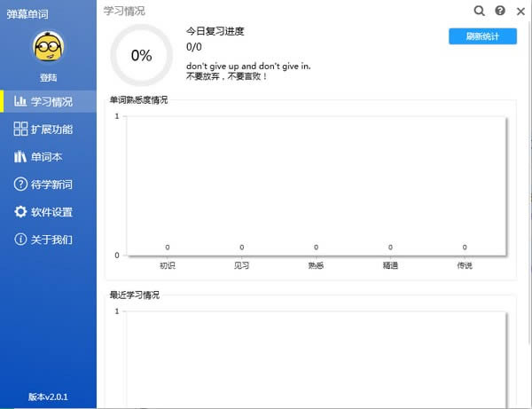Click the 传说 label on chart axis

pyautogui.click(x=465, y=264)
